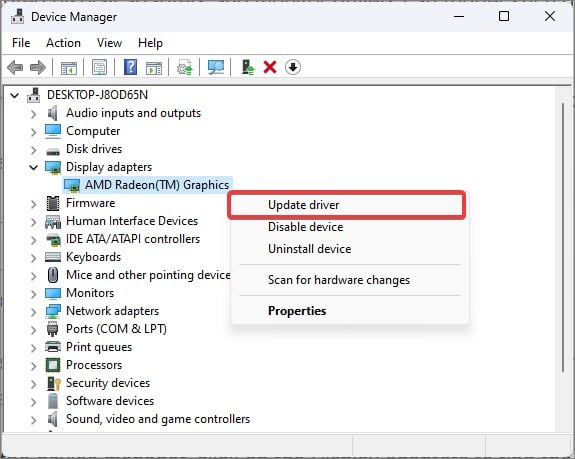This screenshot has width=575, height=459.
Task: Click the DESKTOP-J8OD65N computer icon
Action: point(34,95)
